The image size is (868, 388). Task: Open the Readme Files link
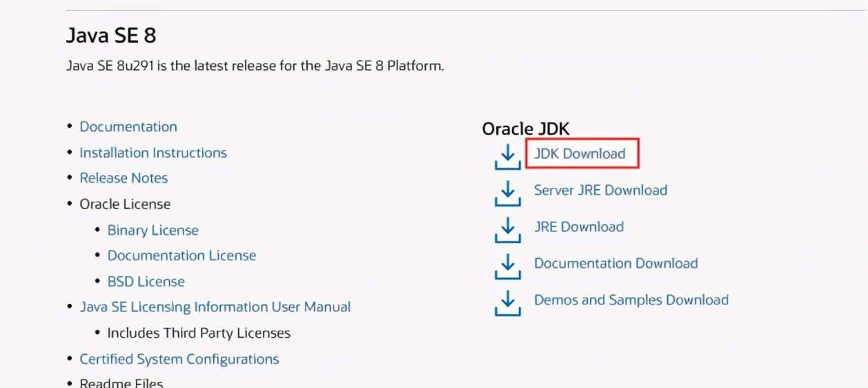pyautogui.click(x=121, y=383)
